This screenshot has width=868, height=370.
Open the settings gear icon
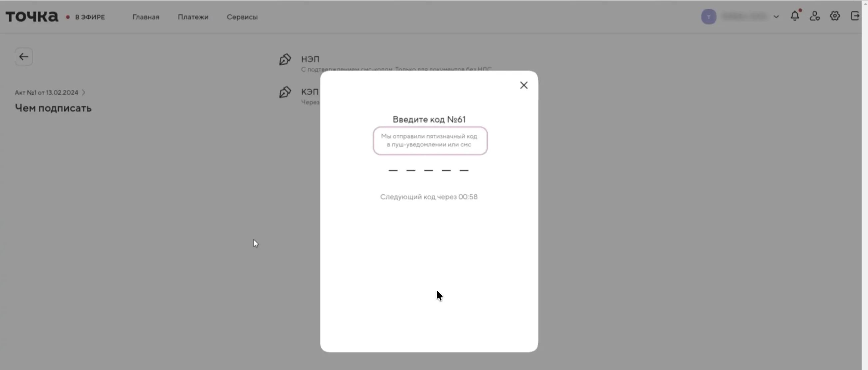tap(834, 16)
